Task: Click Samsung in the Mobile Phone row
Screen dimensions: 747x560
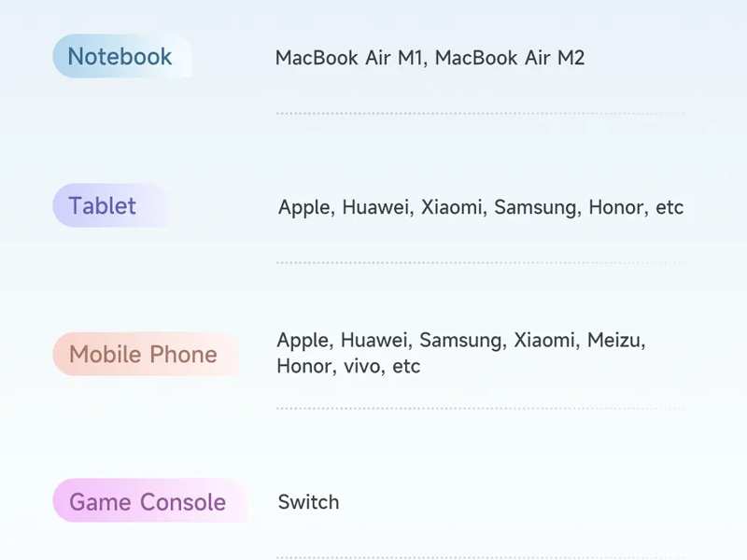Action: (x=460, y=340)
